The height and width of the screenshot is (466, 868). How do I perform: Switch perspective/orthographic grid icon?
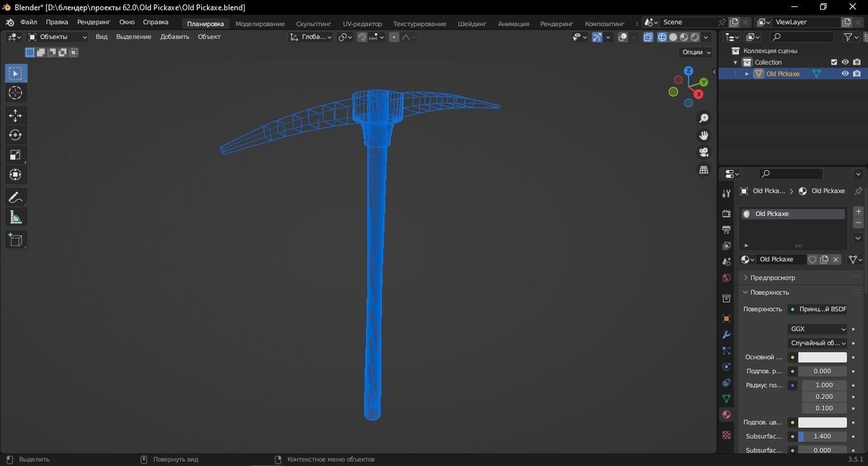pos(704,169)
